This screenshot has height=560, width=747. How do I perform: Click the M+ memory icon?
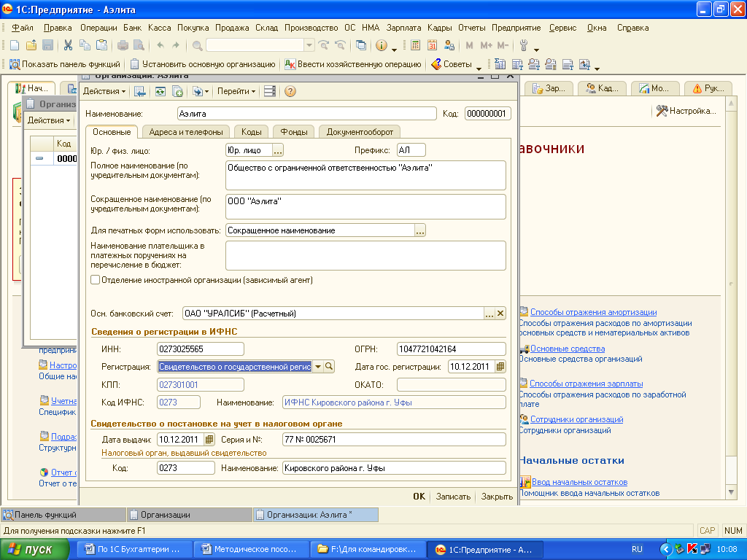[x=487, y=45]
